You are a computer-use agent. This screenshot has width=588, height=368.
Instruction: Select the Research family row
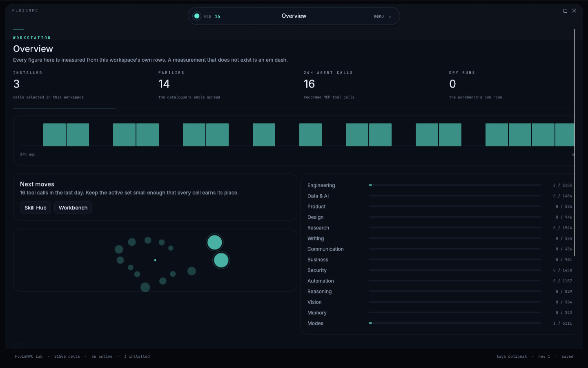440,228
